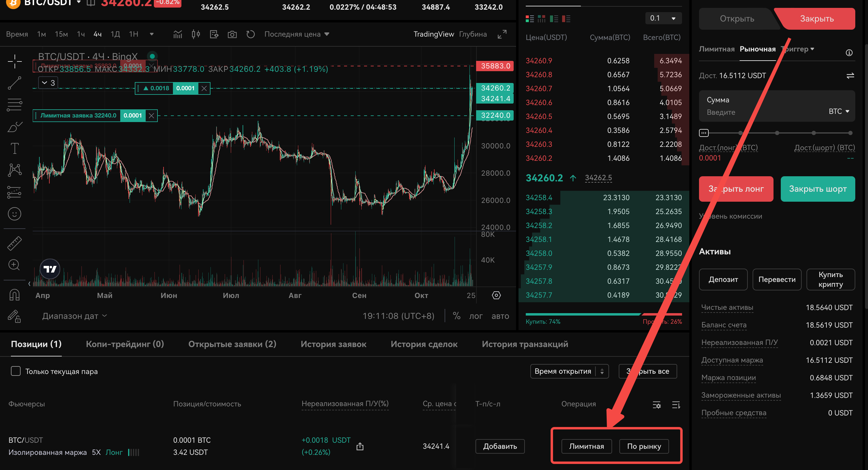Enable 'Только текущая пара' checkbox

pyautogui.click(x=15, y=371)
